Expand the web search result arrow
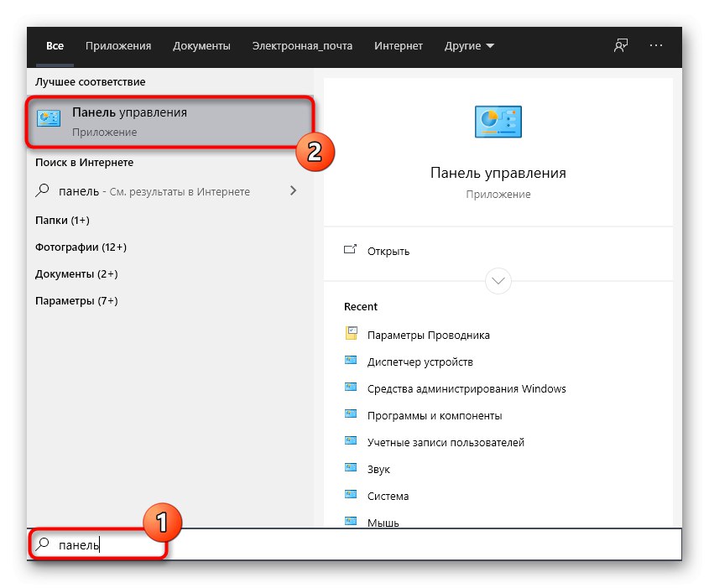Screen dimensions: 709x588 [293, 191]
